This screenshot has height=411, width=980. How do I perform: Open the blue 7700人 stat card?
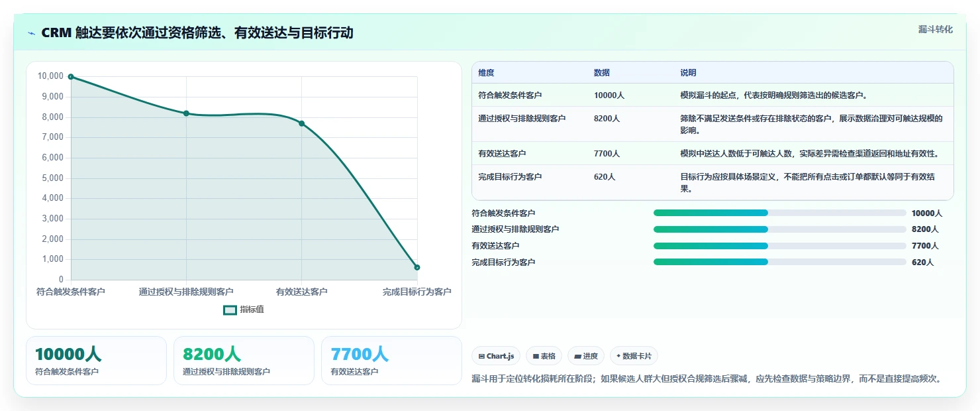click(391, 361)
